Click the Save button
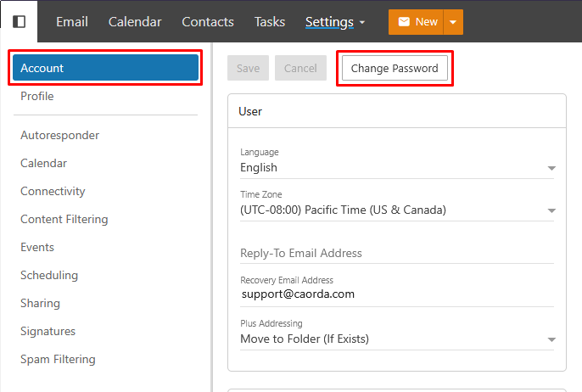 click(248, 68)
